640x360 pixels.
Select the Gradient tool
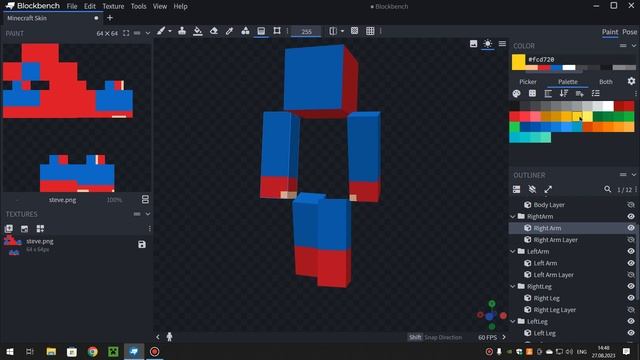(261, 31)
